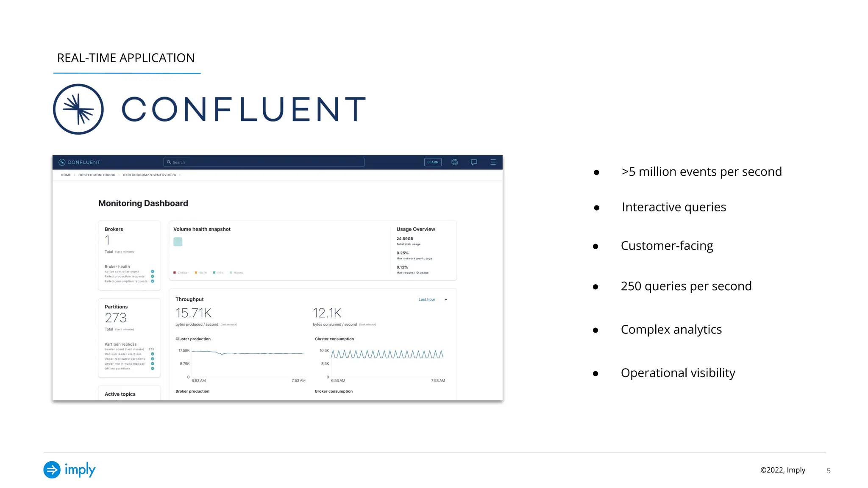The image size is (868, 488).
Task: Open the support lifebuoy icon
Action: pos(454,162)
